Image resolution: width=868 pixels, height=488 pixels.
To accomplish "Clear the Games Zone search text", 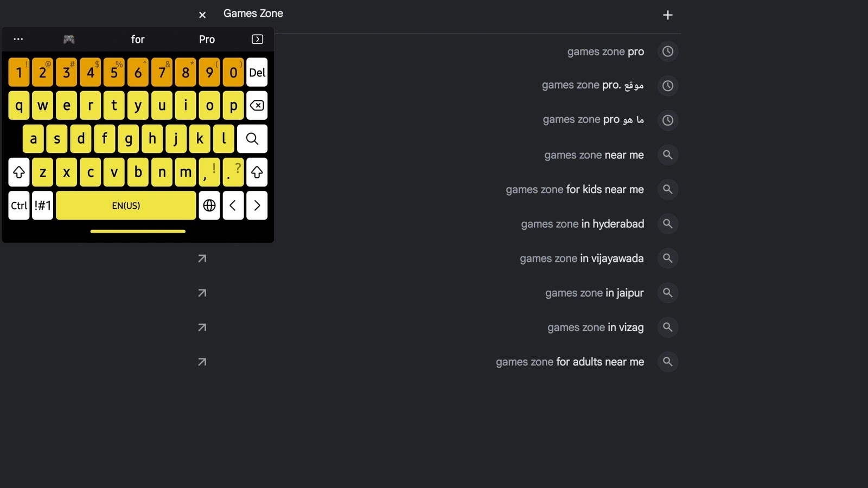I will coord(202,15).
